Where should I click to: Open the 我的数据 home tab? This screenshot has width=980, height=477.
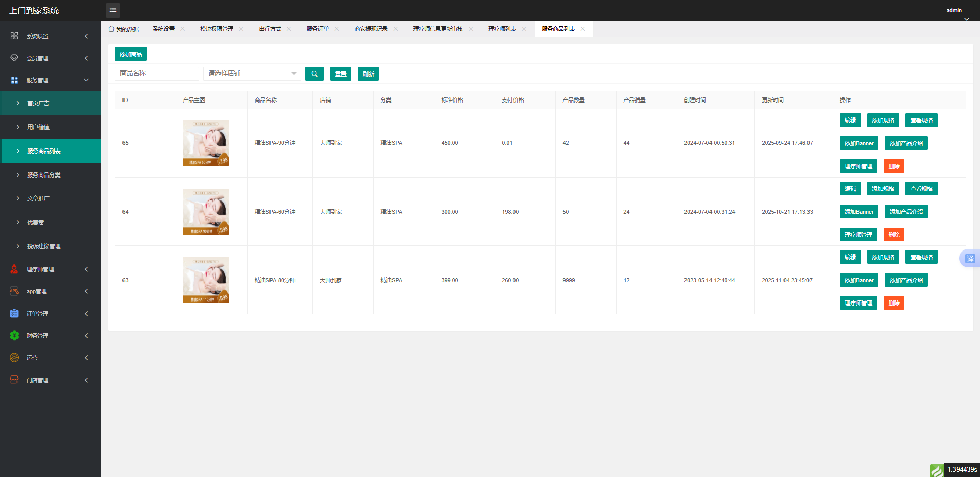click(x=124, y=29)
